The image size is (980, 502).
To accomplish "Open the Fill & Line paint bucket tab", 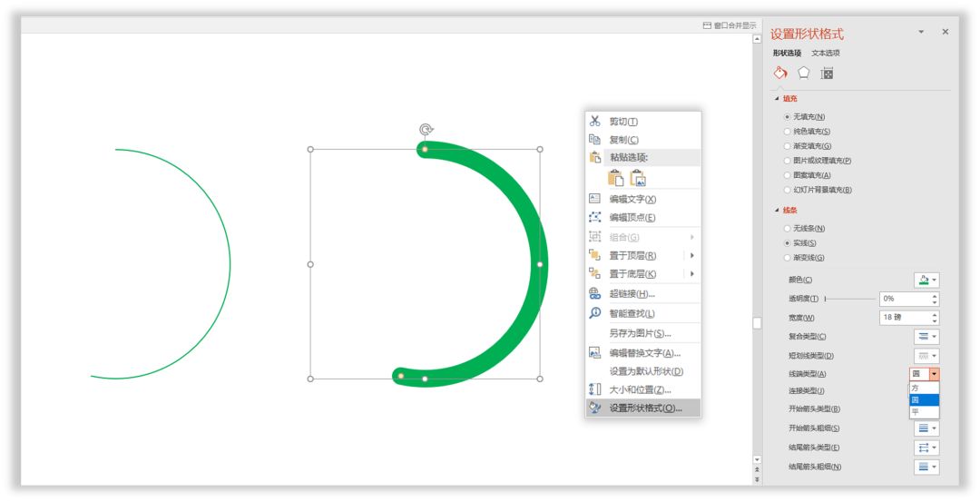I will coord(780,74).
